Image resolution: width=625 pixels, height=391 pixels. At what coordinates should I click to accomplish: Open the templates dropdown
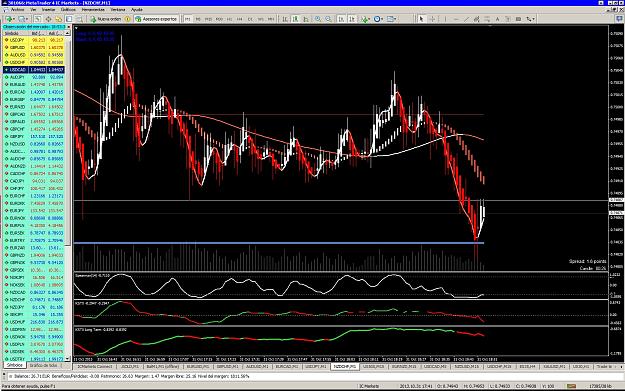point(391,19)
